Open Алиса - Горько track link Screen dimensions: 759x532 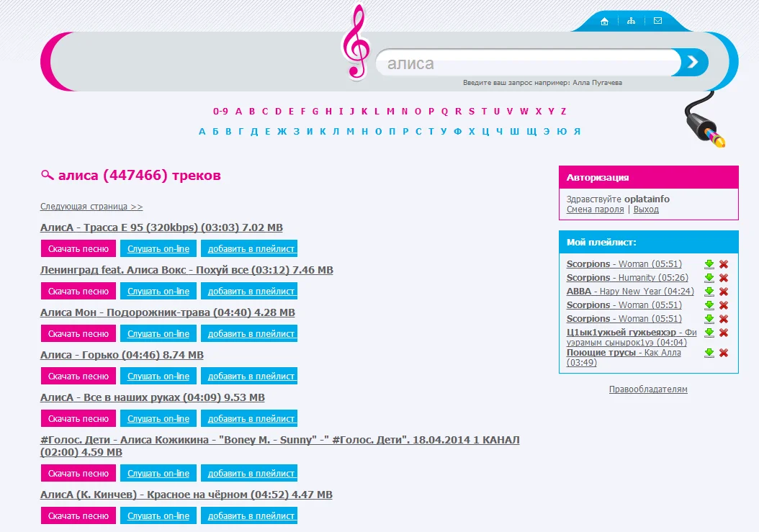pyautogui.click(x=122, y=355)
